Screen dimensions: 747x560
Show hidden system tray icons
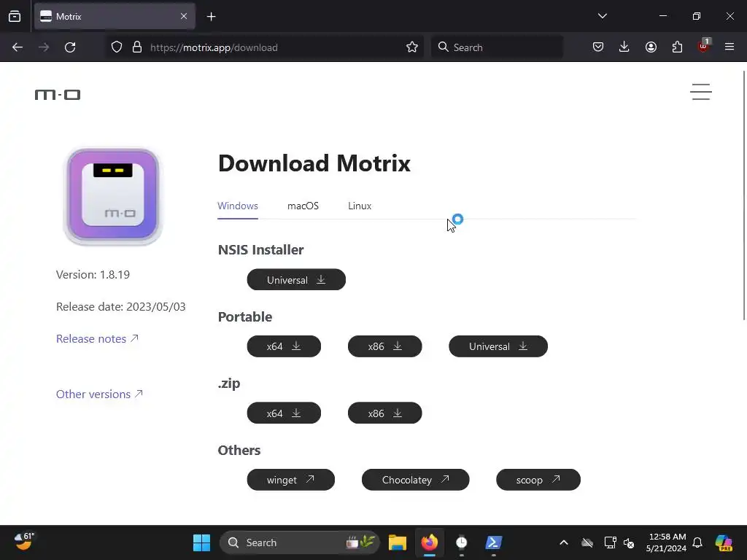[x=564, y=542]
